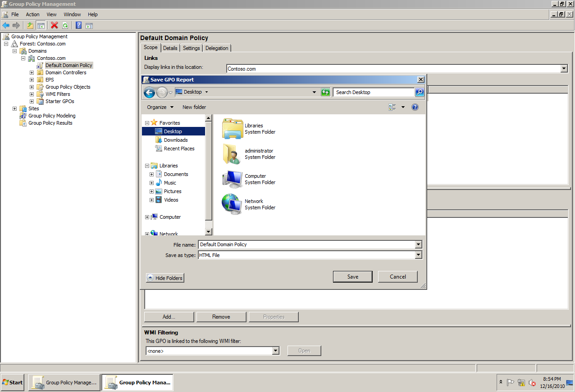
Task: Click the Show/Hide Action Pane toolbar icon
Action: point(89,25)
